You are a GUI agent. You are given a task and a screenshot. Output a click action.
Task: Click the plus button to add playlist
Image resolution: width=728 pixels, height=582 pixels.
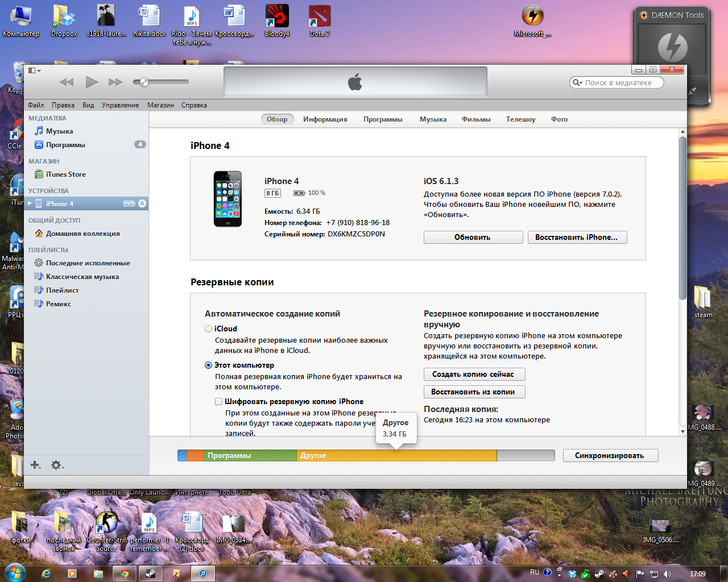(35, 465)
